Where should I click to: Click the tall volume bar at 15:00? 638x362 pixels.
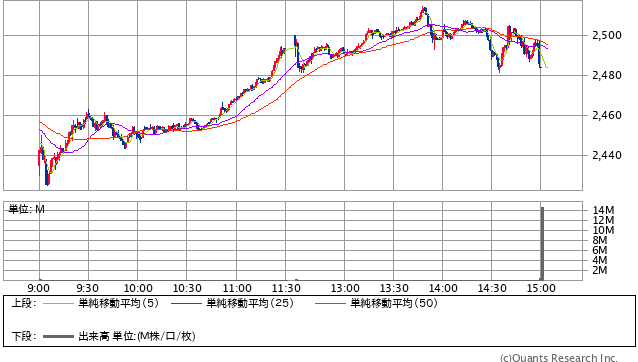[542, 244]
